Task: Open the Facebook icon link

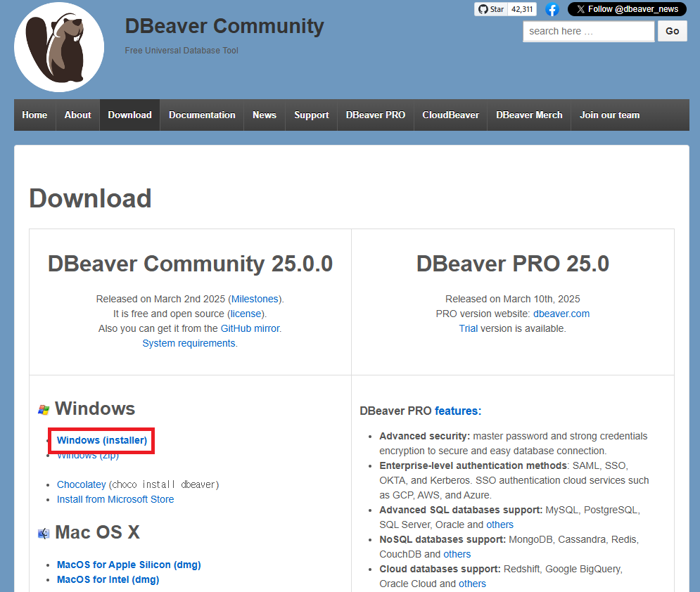Action: tap(552, 9)
